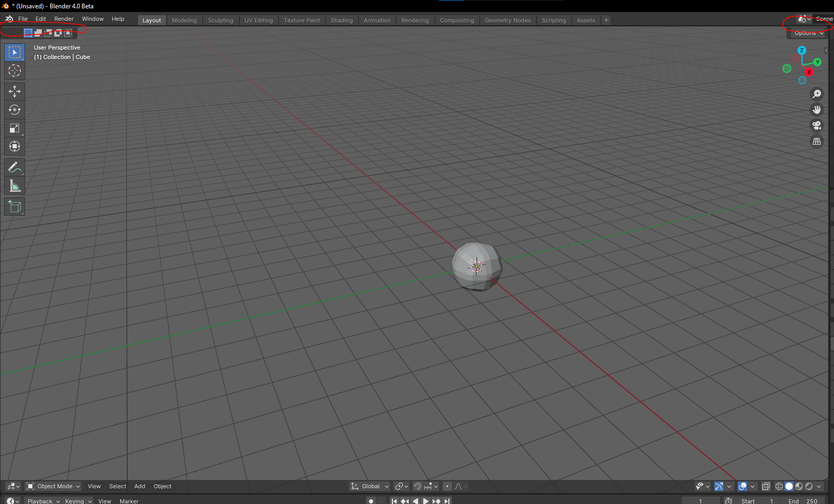Open the Render menu

pos(64,19)
